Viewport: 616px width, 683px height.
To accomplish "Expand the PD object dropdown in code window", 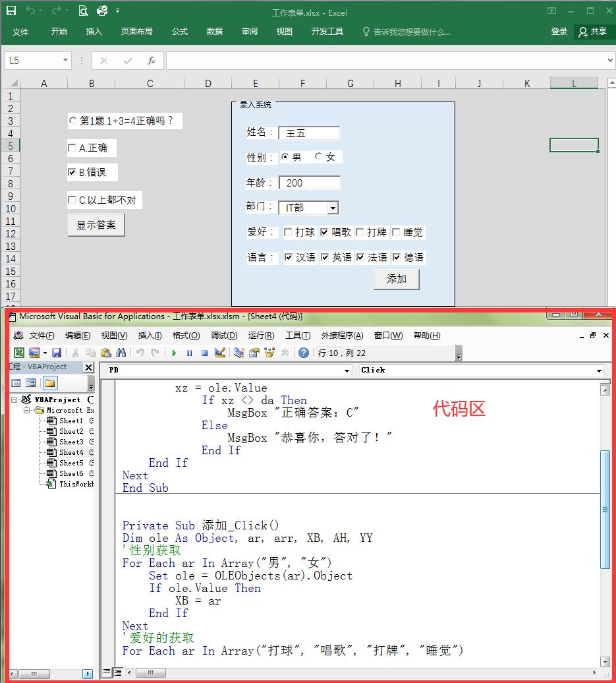I will point(347,371).
